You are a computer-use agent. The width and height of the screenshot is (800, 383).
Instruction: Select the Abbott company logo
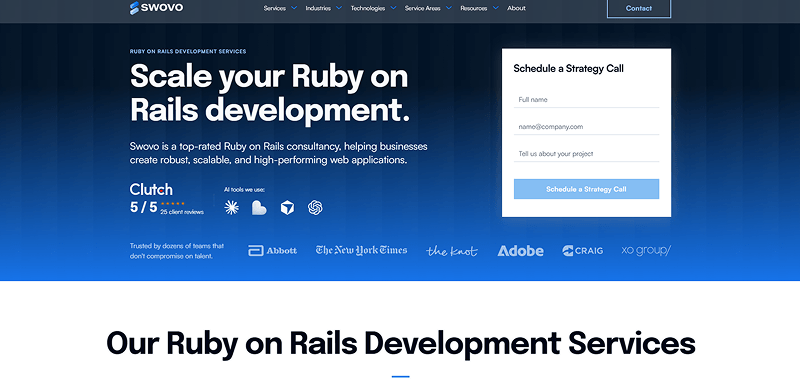coord(272,250)
